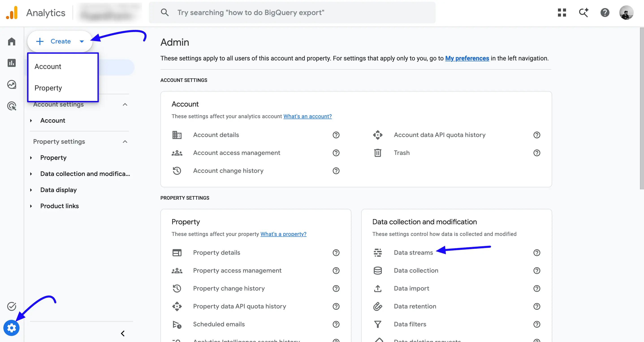Open Scheduled emails settings
644x342 pixels.
click(x=219, y=324)
